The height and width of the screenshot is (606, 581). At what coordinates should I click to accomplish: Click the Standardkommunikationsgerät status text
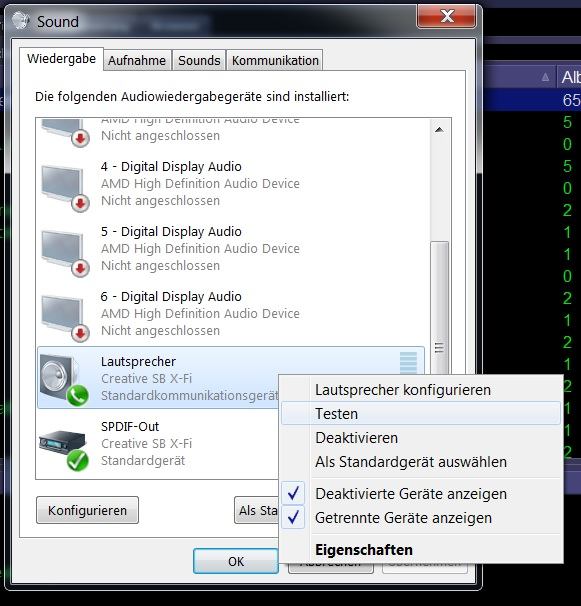[x=189, y=396]
